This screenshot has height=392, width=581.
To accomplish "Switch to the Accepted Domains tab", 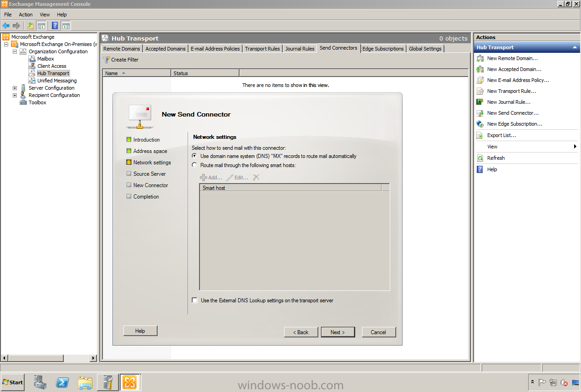I will pos(166,49).
